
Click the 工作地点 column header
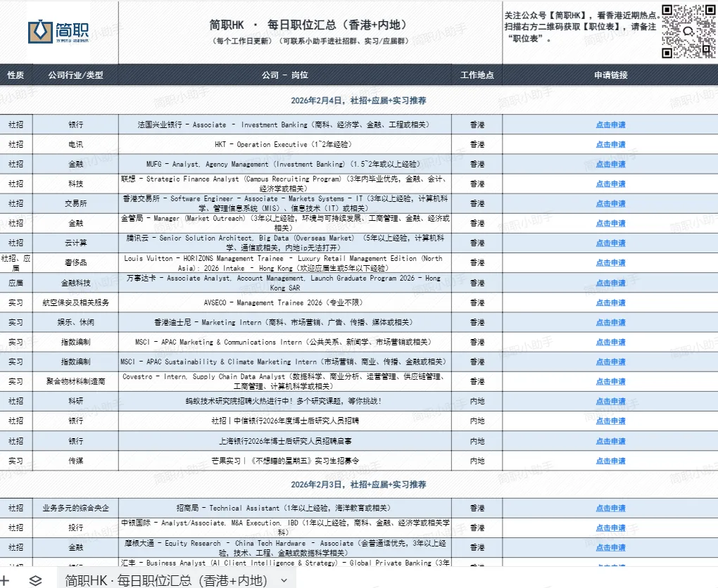pyautogui.click(x=477, y=75)
